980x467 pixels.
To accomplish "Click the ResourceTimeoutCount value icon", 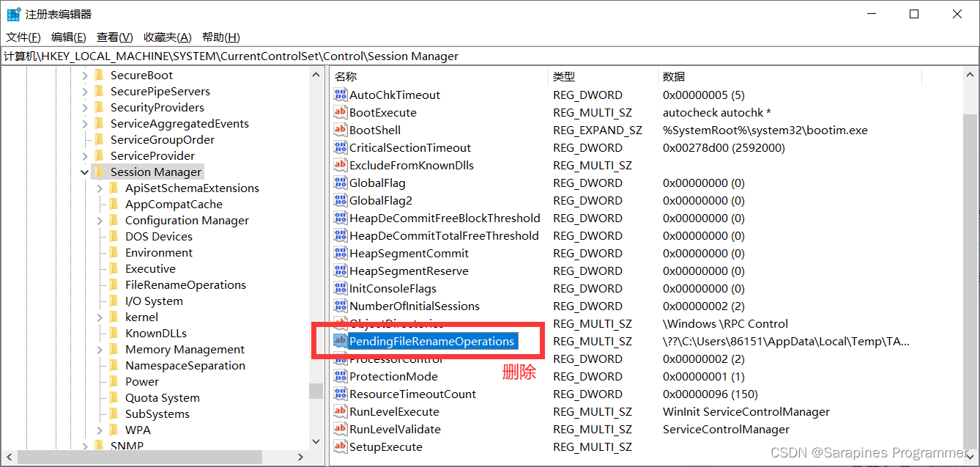I will (340, 394).
